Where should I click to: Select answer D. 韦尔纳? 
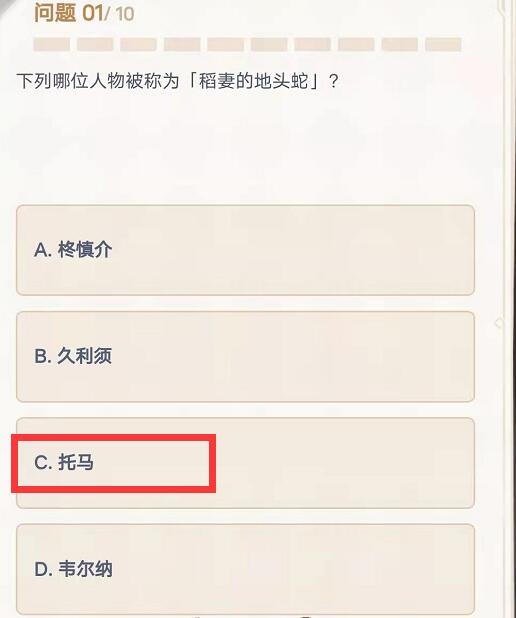245,569
